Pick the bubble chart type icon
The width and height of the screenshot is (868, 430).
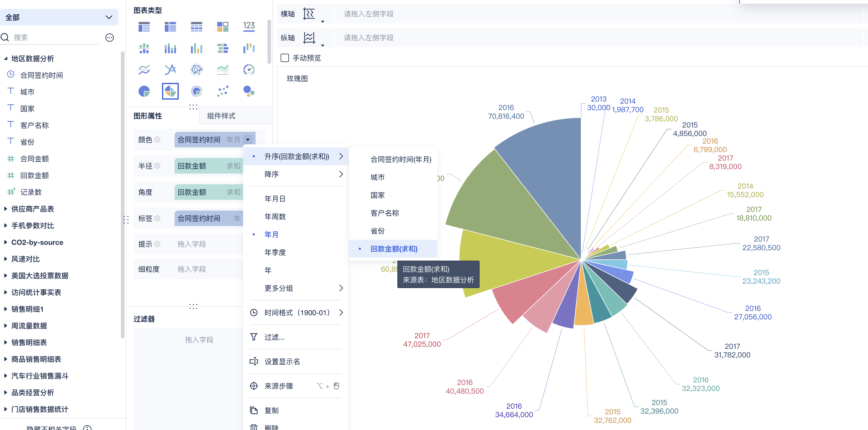[249, 91]
